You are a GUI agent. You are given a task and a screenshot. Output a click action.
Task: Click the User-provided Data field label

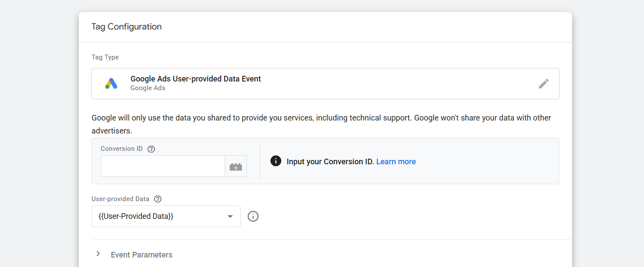pyautogui.click(x=120, y=199)
